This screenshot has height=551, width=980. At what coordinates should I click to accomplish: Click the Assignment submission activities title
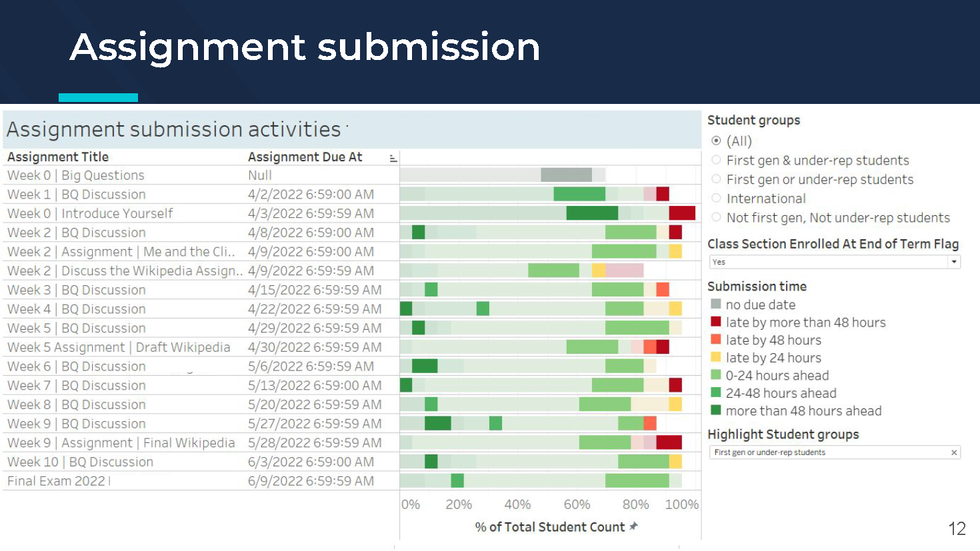point(174,129)
